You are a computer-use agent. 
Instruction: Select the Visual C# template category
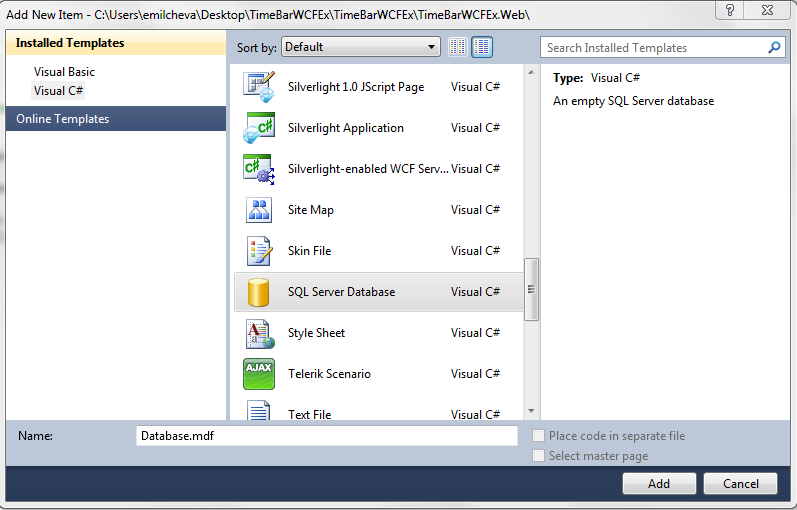[x=58, y=91]
